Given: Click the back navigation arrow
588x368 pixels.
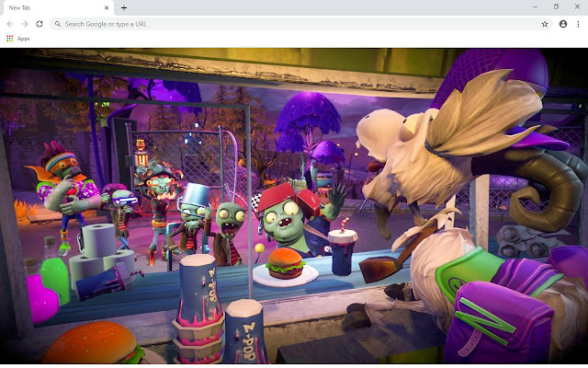Looking at the screenshot, I should tap(10, 24).
